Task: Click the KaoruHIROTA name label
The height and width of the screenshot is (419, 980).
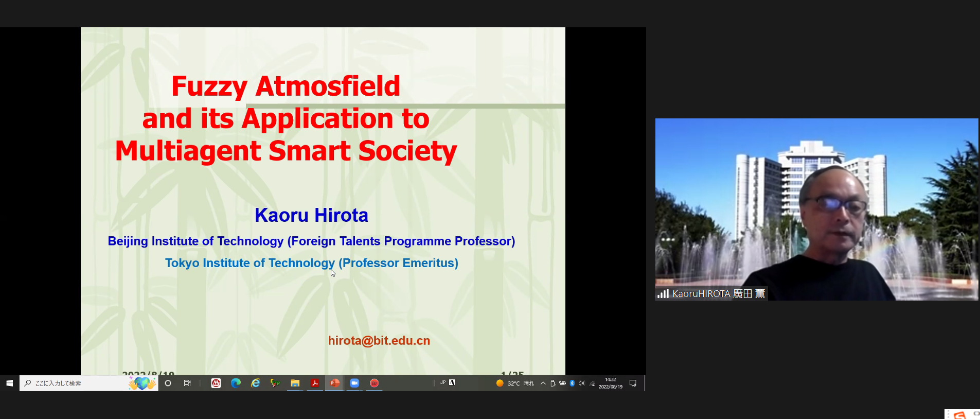Action: (x=719, y=294)
